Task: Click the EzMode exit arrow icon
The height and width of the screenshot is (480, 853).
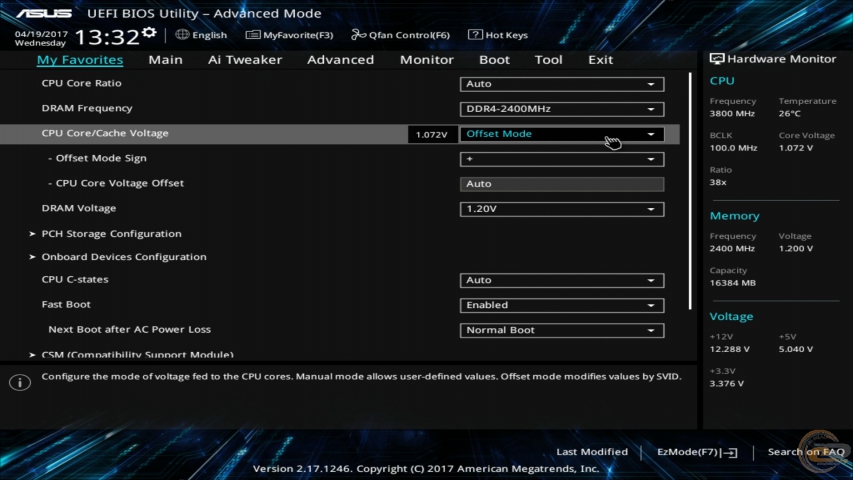Action: point(730,452)
